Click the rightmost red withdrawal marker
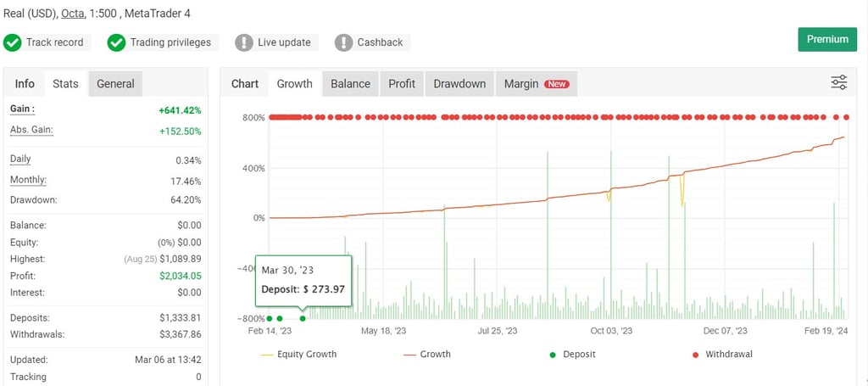The width and height of the screenshot is (868, 386). [847, 117]
